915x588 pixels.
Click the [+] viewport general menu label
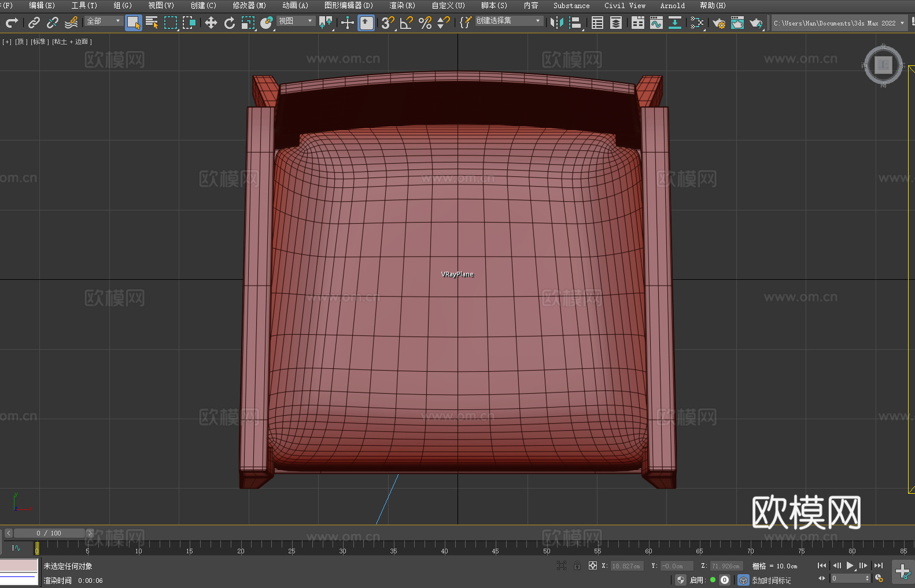coord(7,42)
